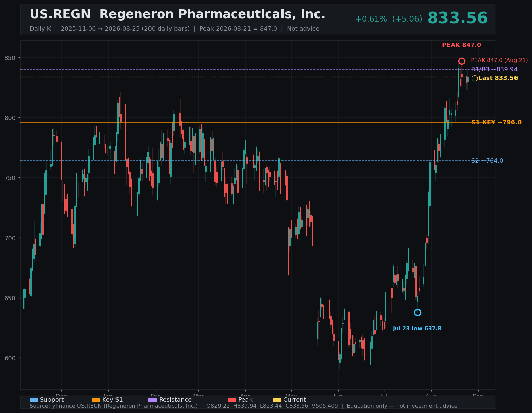Click the large 833.56 price in the header
Screen dimensions: 532x413
point(457,18)
